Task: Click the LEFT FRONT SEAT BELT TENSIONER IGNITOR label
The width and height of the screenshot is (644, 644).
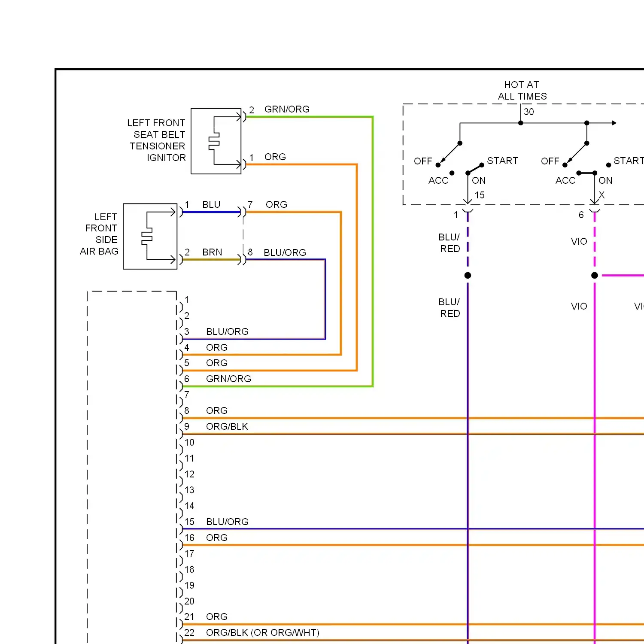Action: coord(157,140)
